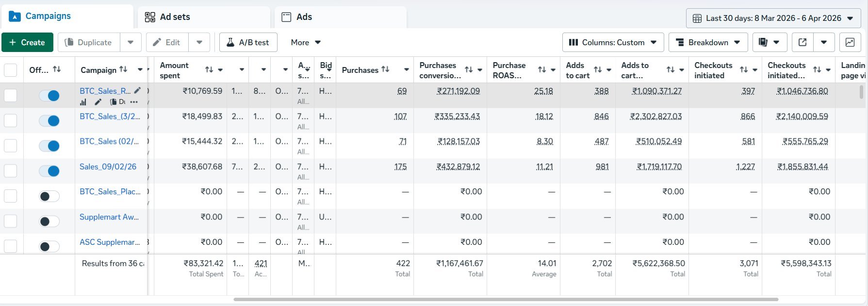Open the BTC_Sales_(3/2... campaign link
The width and height of the screenshot is (868, 306).
pos(110,116)
